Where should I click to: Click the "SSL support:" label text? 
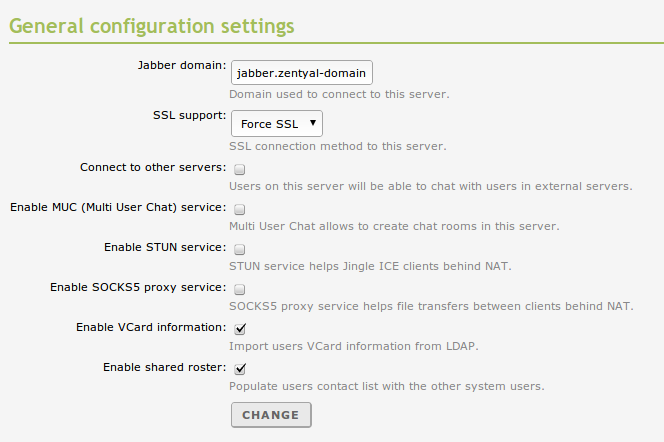182,115
